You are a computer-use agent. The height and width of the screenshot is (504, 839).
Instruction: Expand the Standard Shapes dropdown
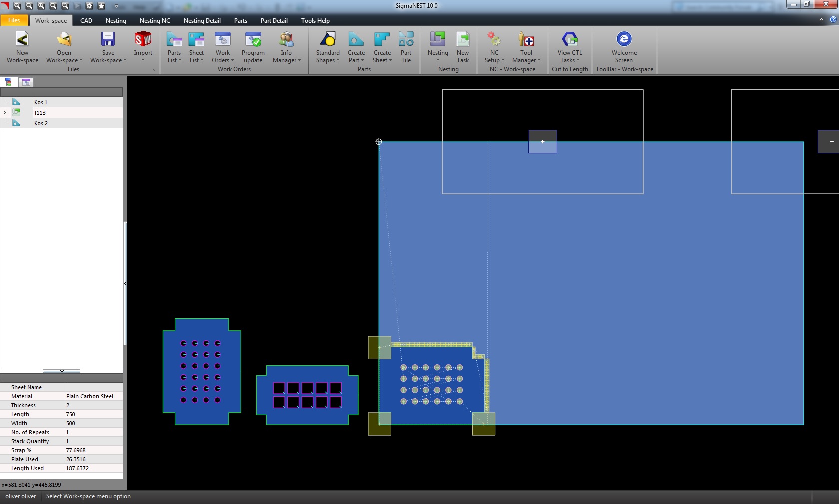coord(328,60)
